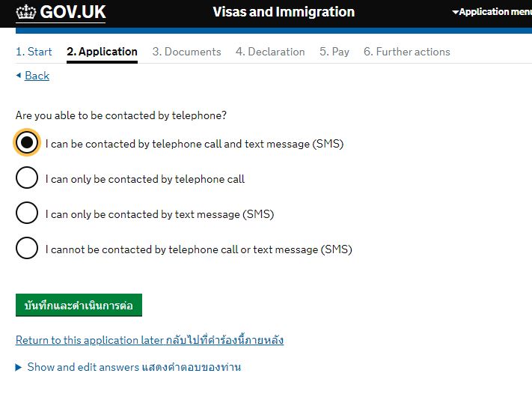Viewport: 532px width, 394px height.
Task: Open the 6. Further actions step
Action: coord(407,52)
